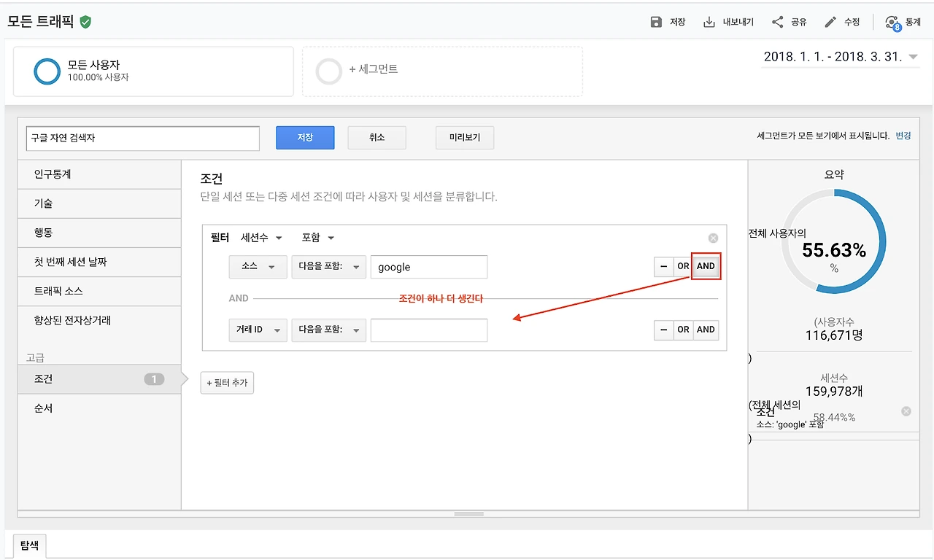The image size is (934, 560).
Task: Click the save floppy disk icon
Action: point(656,22)
